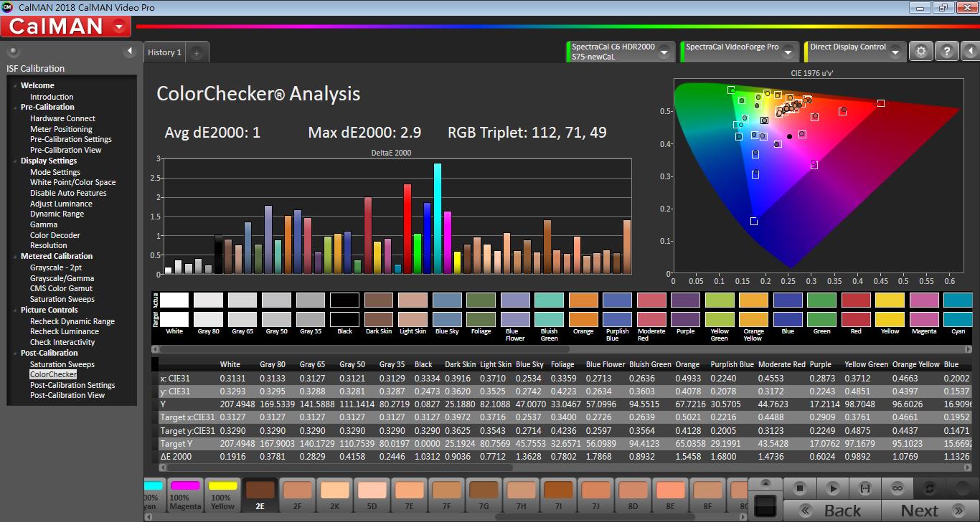The image size is (980, 522).
Task: Select the 100% Magenta pattern swatch
Action: [x=185, y=495]
